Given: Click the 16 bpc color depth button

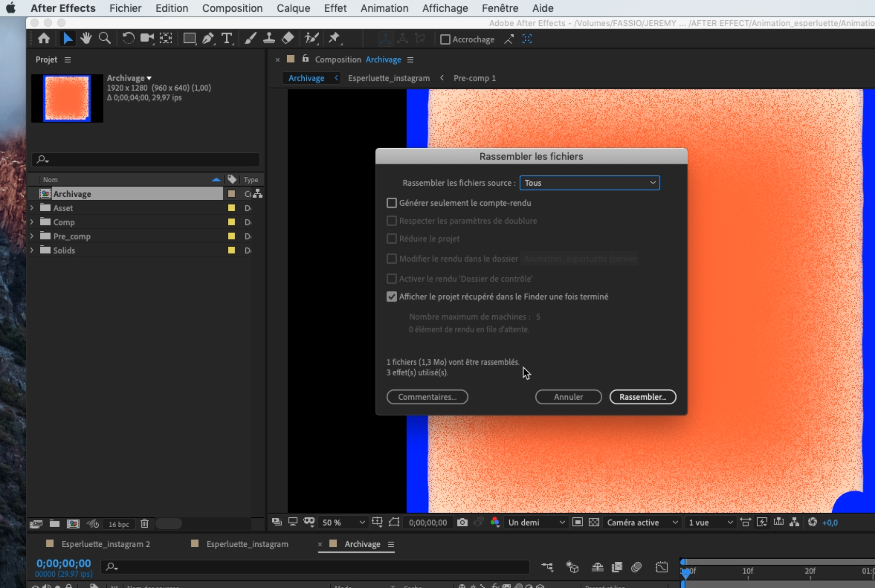Looking at the screenshot, I should (x=119, y=524).
